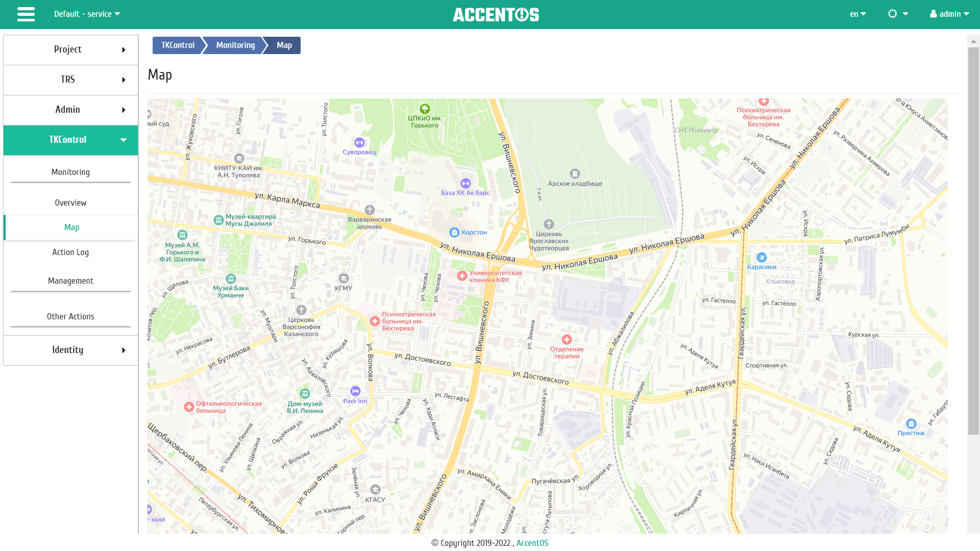This screenshot has width=980, height=551.
Task: Open the Management sidebar group
Action: [x=70, y=281]
